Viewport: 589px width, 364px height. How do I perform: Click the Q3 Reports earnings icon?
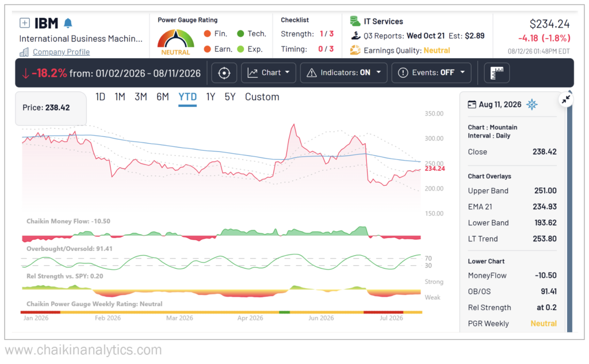point(355,36)
